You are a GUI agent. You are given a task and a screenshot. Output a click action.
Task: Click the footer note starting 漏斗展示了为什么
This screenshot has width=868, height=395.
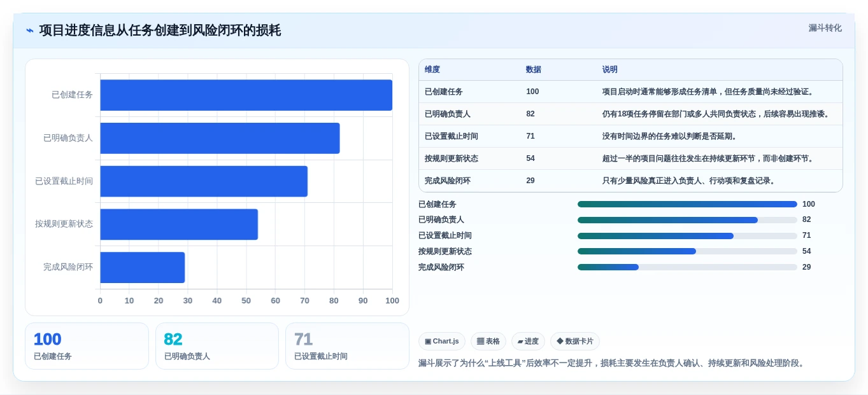point(613,363)
